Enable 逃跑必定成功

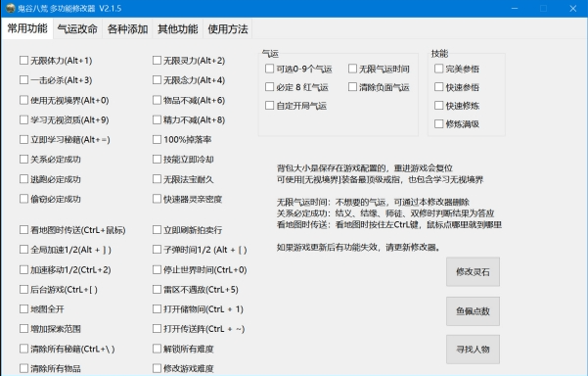click(x=24, y=179)
